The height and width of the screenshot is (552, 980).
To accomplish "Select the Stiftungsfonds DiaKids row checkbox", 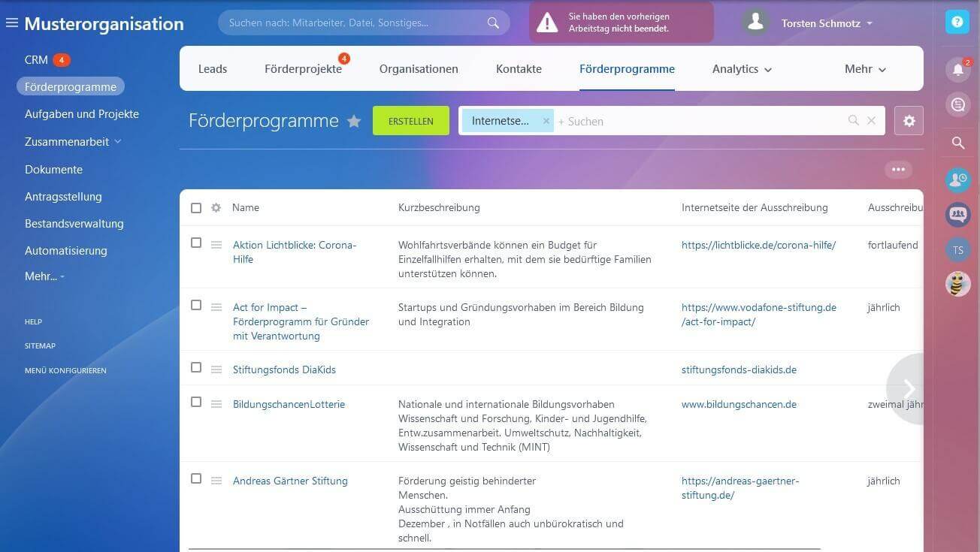I will tap(196, 368).
